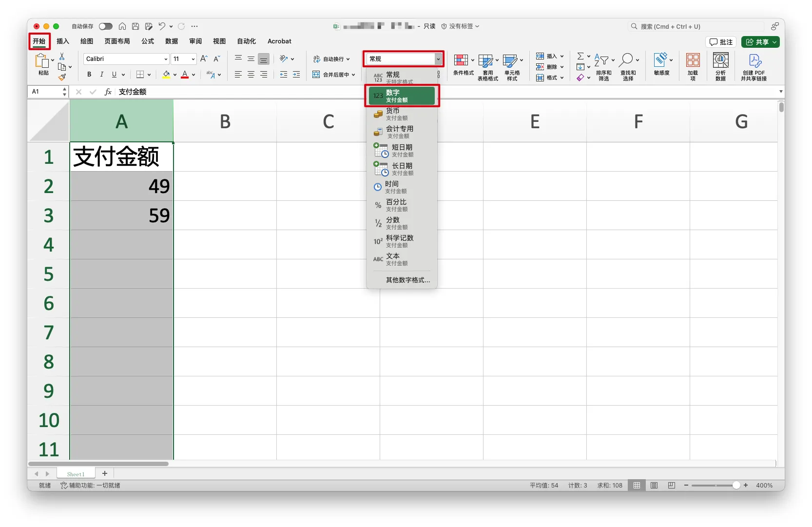Click the zoom slider in status bar
The height and width of the screenshot is (527, 812).
coord(715,486)
